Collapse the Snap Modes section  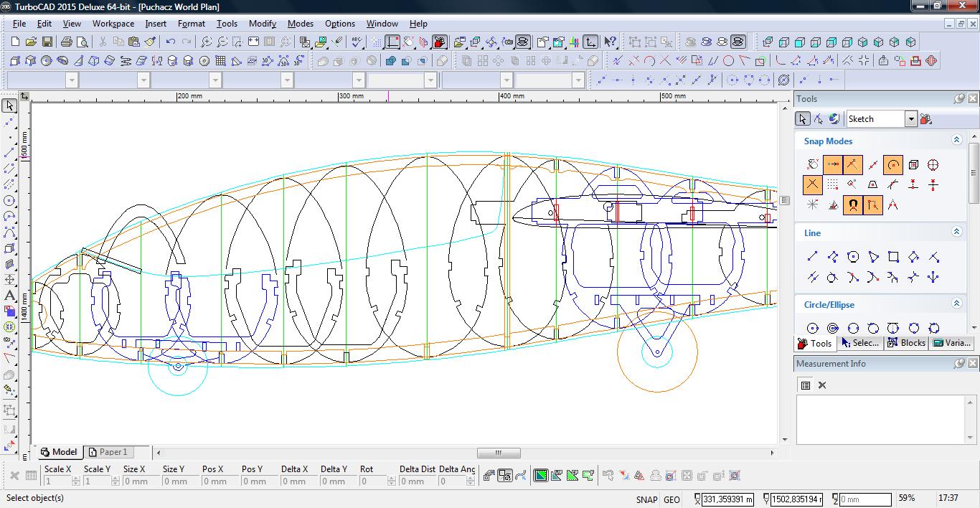pos(956,141)
